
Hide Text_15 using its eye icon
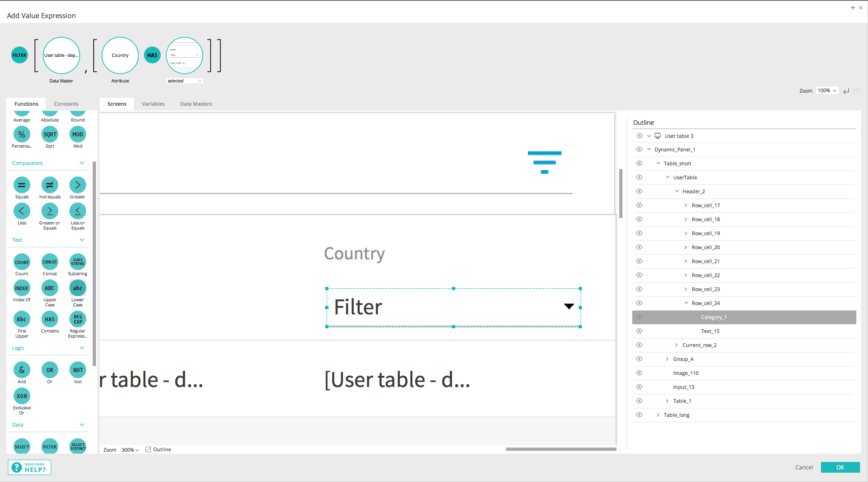tap(639, 331)
